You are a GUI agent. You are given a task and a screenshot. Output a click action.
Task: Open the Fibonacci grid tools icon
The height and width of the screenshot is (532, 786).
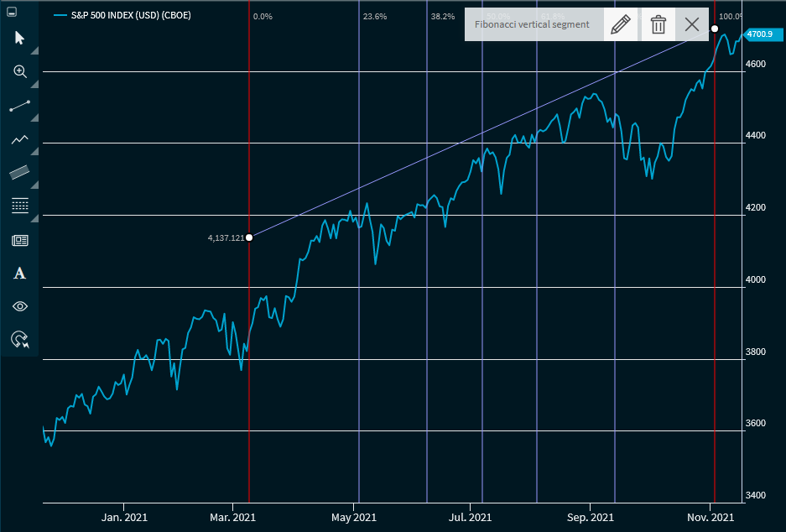20,206
